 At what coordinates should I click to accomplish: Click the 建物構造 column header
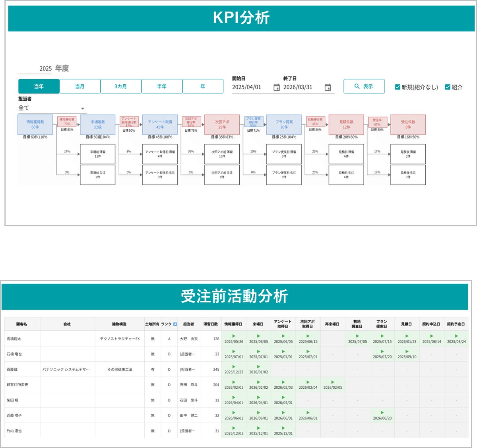[x=119, y=324]
